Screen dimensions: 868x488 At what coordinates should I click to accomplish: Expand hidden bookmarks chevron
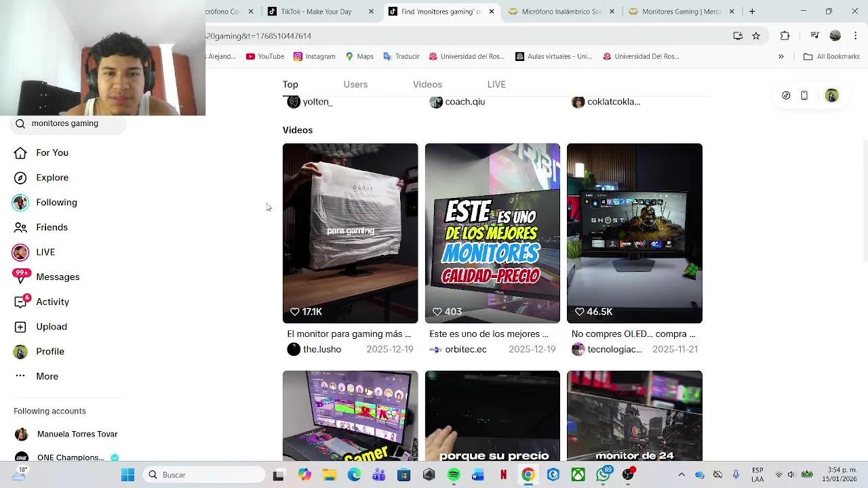tap(781, 57)
